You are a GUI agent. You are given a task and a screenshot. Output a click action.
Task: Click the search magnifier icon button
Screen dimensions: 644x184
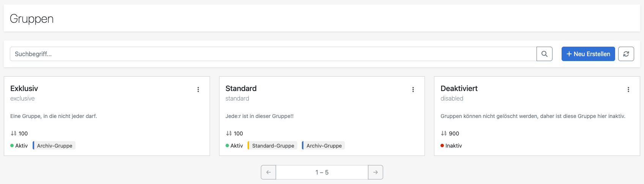pos(544,54)
